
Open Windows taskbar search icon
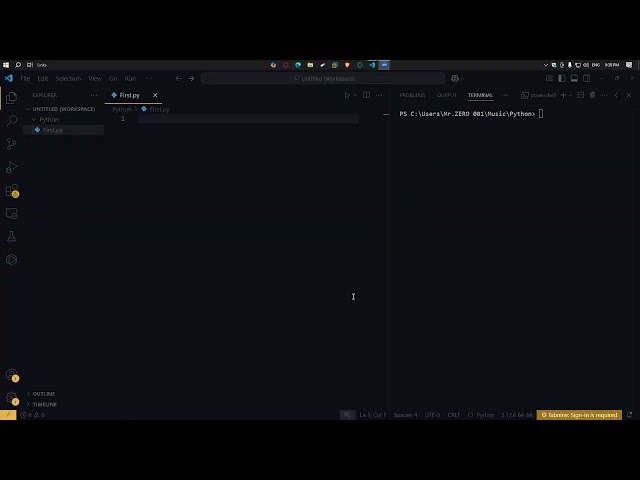(18, 65)
